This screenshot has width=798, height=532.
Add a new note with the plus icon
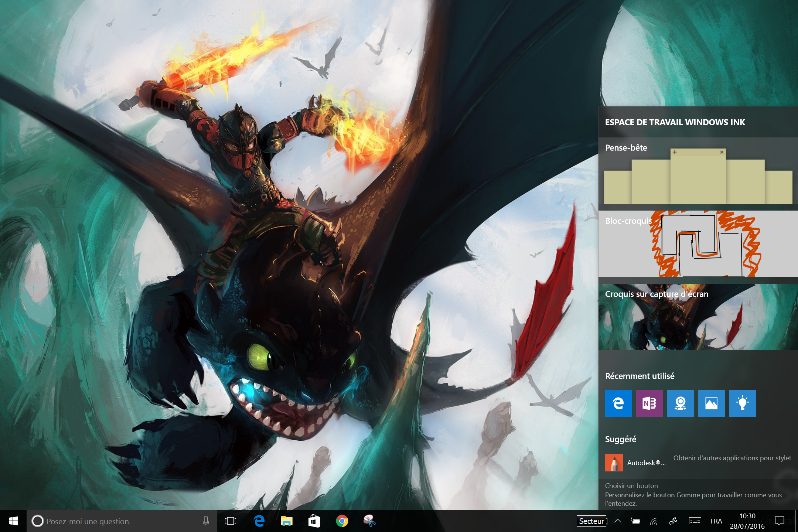[x=675, y=152]
